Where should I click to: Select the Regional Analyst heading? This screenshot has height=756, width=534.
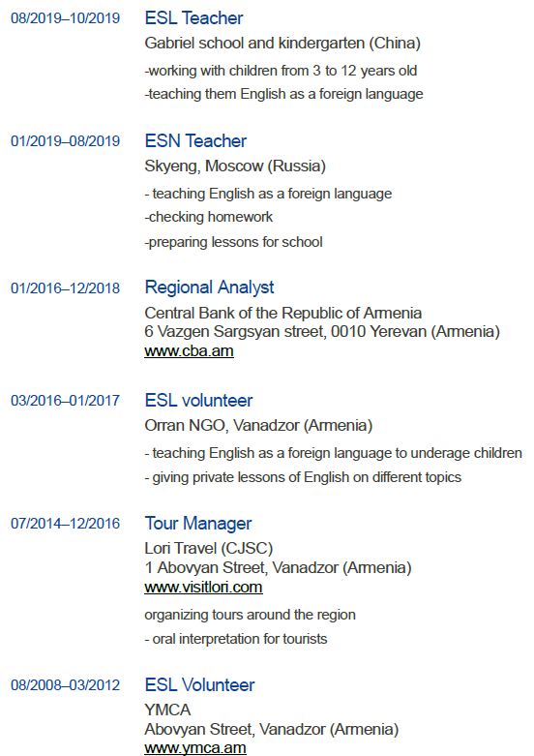209,287
